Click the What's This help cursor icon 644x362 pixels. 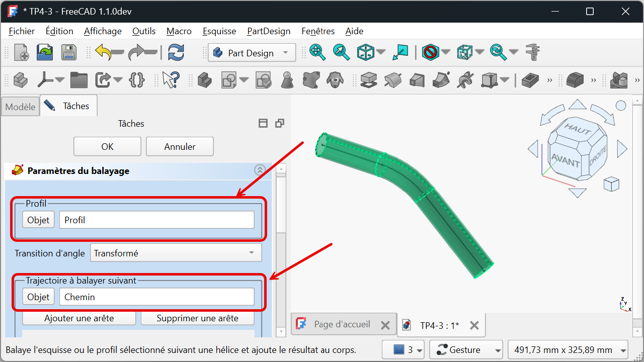tap(171, 79)
